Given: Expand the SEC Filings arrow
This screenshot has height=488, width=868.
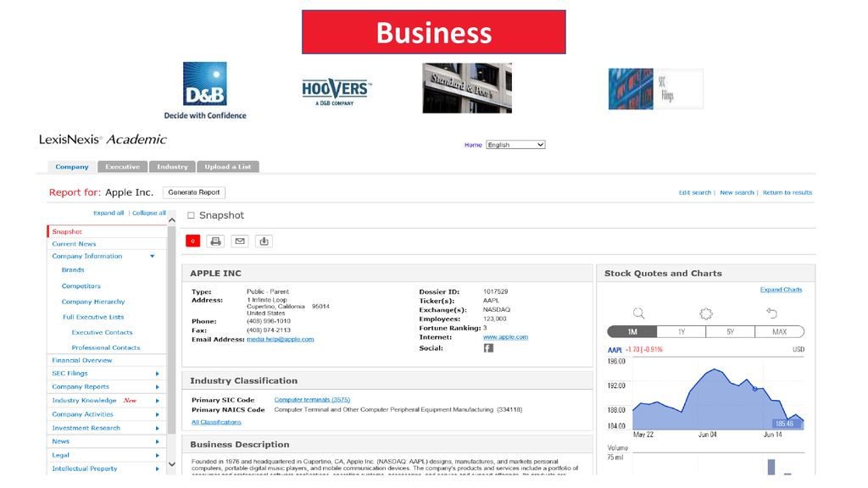Looking at the screenshot, I should click(x=157, y=374).
